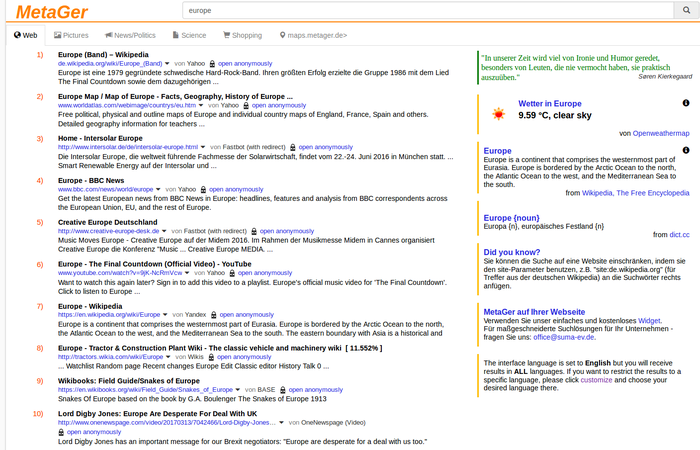
Task: Click the magnifier search button
Action: 686,10
